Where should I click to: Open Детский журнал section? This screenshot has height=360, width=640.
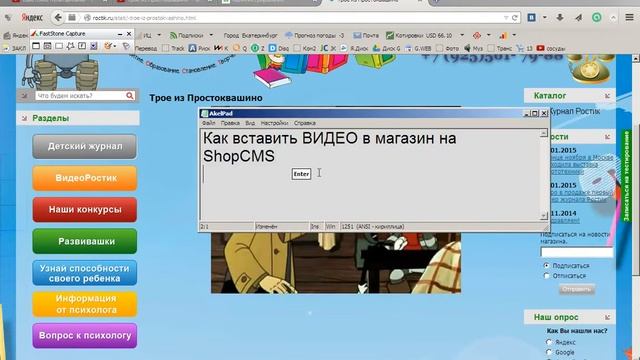[84, 146]
